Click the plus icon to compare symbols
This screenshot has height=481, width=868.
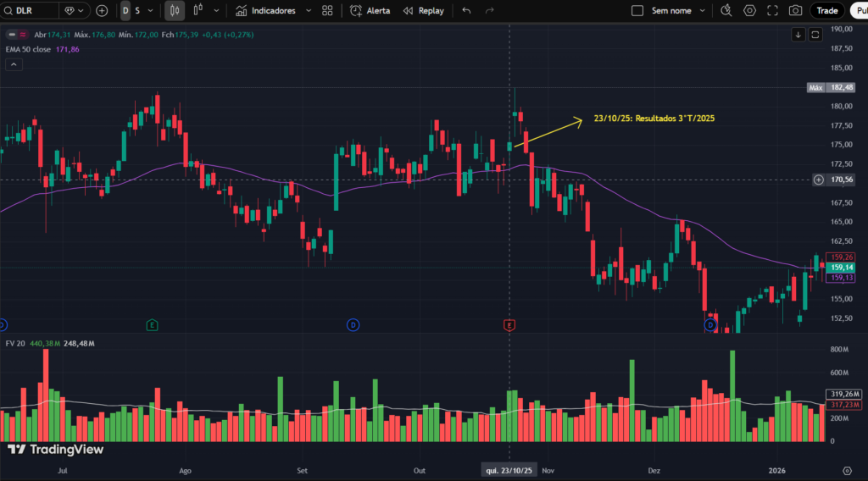click(x=102, y=10)
